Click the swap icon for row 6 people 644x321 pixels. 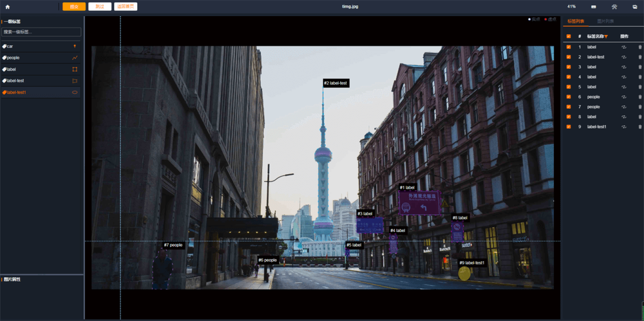pyautogui.click(x=623, y=97)
